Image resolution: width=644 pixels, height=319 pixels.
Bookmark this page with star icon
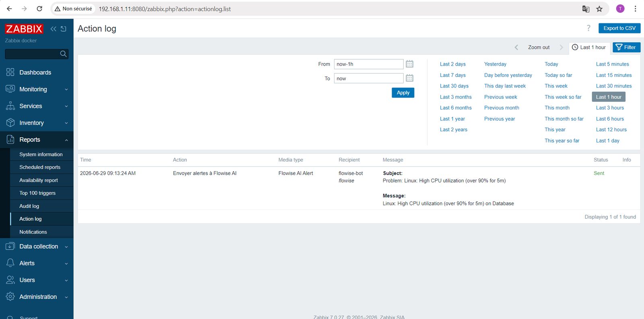(x=599, y=8)
